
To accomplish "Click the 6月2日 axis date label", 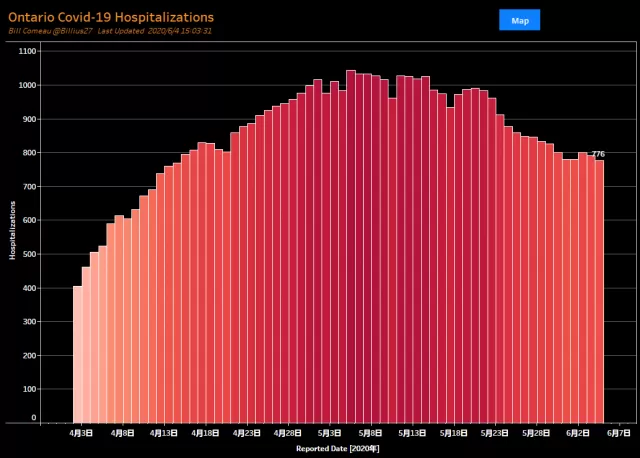I will tap(577, 433).
